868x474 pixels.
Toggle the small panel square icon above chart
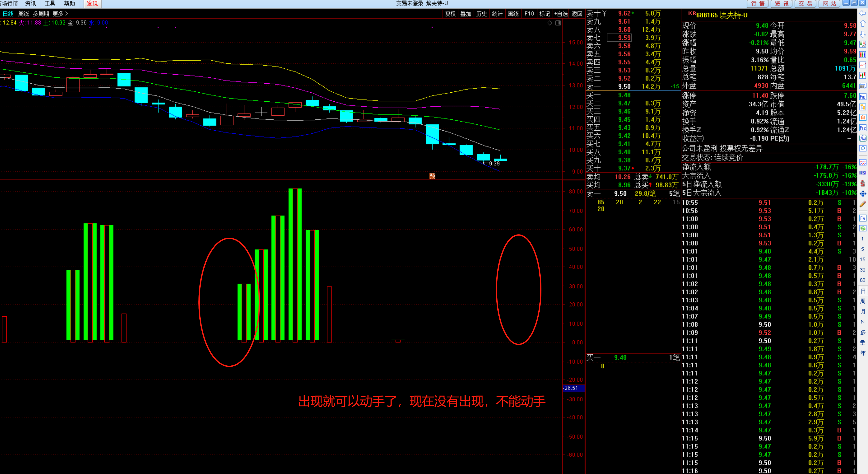click(558, 23)
